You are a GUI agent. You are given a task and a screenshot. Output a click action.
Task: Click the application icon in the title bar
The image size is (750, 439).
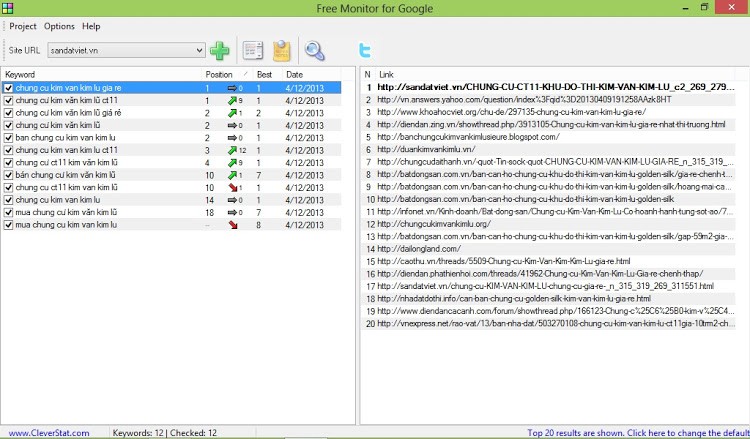8,8
